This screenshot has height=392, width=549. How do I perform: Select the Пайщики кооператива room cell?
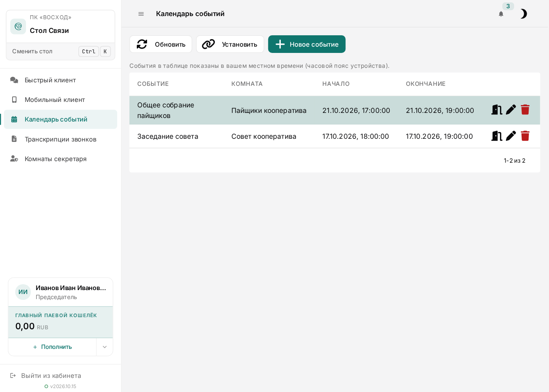pyautogui.click(x=269, y=111)
